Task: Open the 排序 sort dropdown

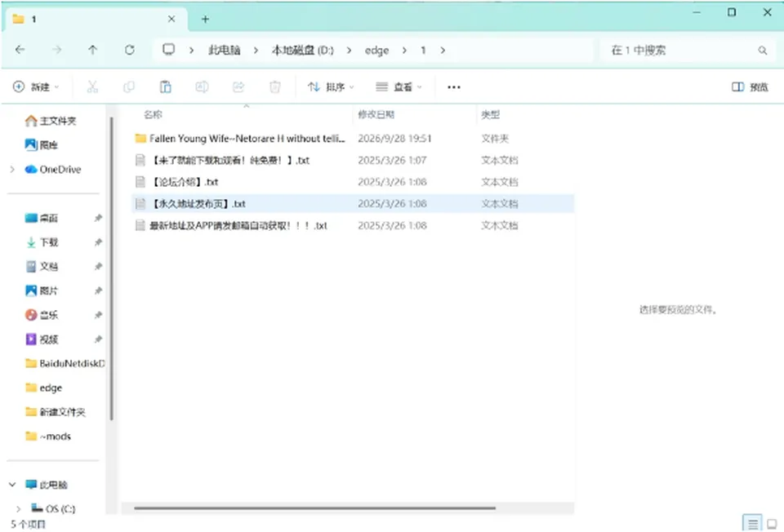Action: 331,87
